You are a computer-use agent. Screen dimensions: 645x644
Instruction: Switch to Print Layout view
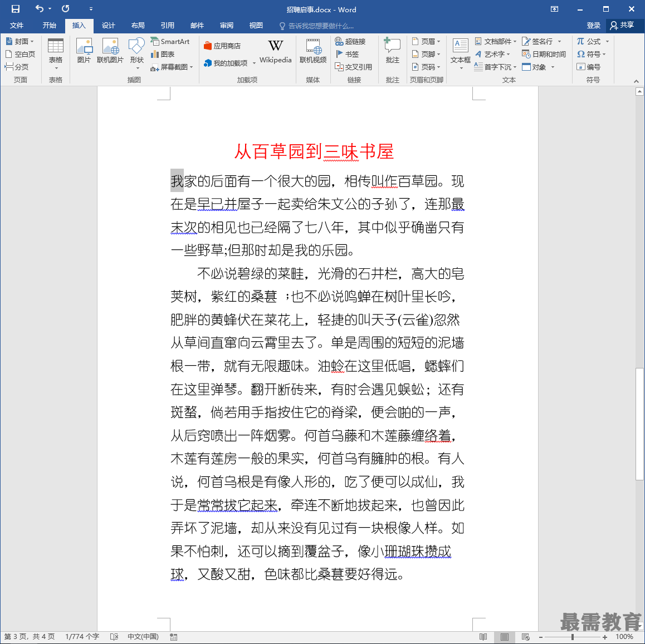(504, 637)
